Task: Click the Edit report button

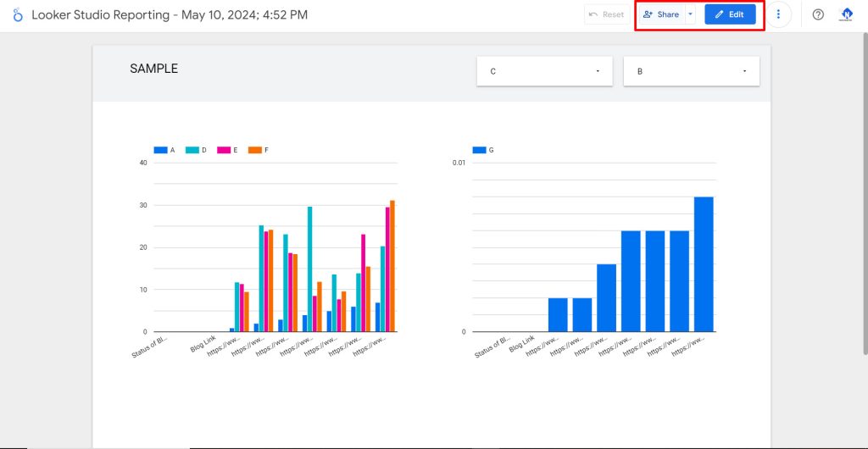Action: [730, 14]
